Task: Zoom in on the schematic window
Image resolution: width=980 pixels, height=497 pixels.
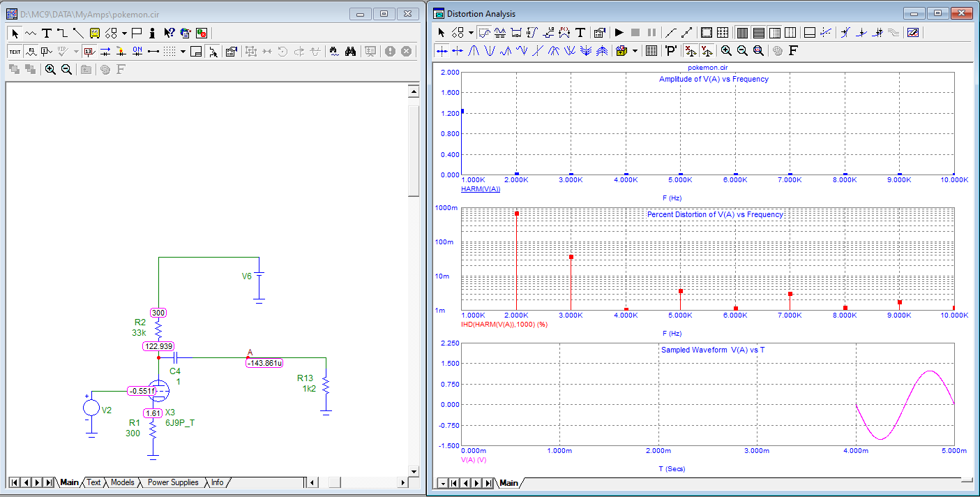Action: pos(50,69)
